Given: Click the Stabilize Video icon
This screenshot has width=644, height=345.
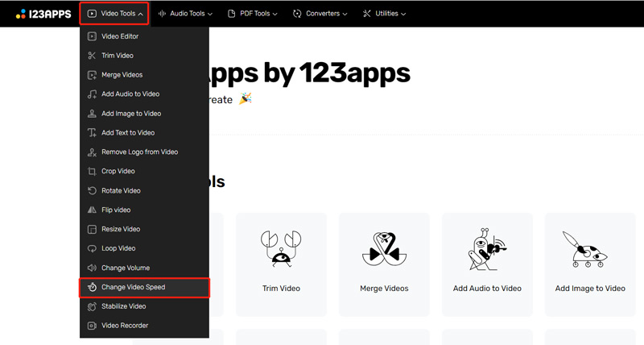Looking at the screenshot, I should point(92,306).
